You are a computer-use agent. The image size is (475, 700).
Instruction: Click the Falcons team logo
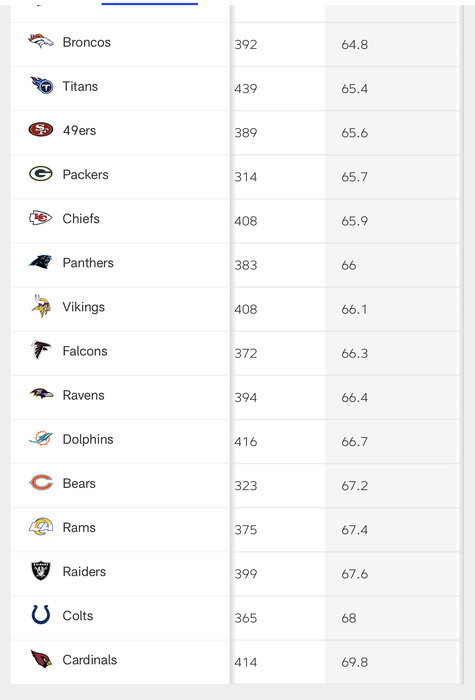tap(41, 350)
